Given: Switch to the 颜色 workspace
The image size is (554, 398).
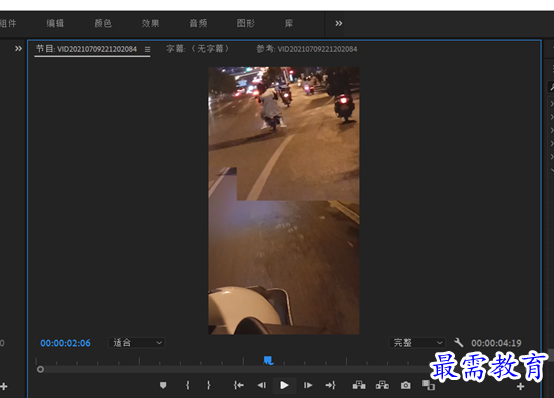Looking at the screenshot, I should (103, 23).
